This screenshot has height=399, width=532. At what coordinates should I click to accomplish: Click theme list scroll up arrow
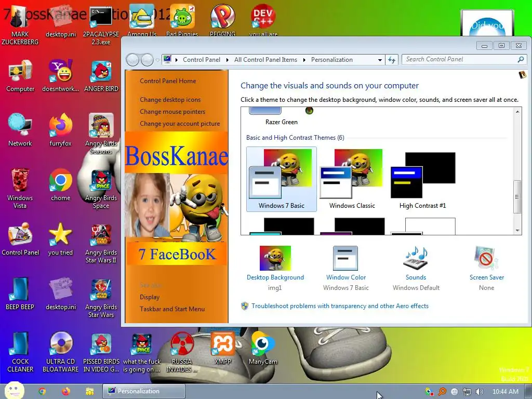[517, 112]
